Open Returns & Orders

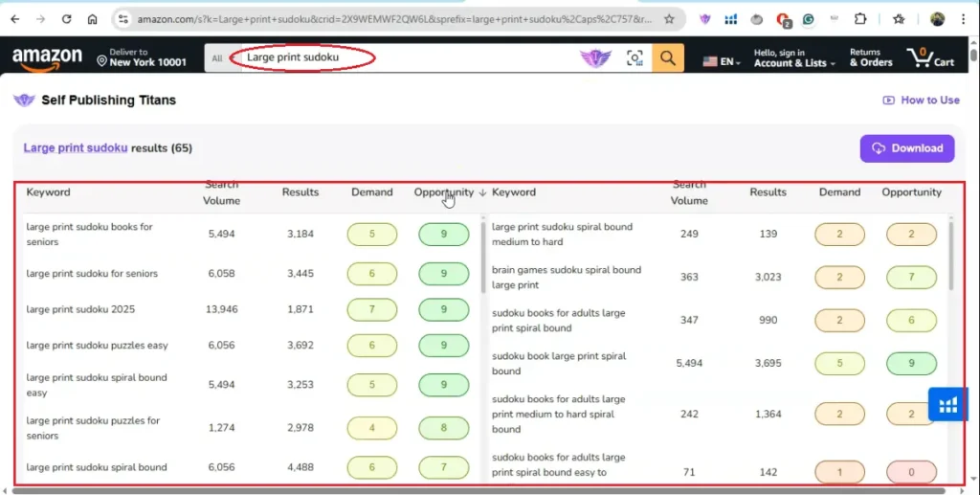[x=870, y=58]
